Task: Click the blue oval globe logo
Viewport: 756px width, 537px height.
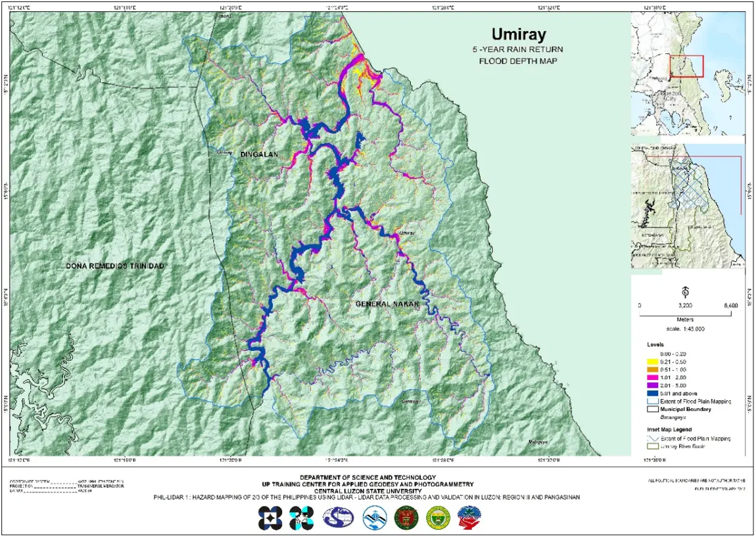Action: (337, 519)
